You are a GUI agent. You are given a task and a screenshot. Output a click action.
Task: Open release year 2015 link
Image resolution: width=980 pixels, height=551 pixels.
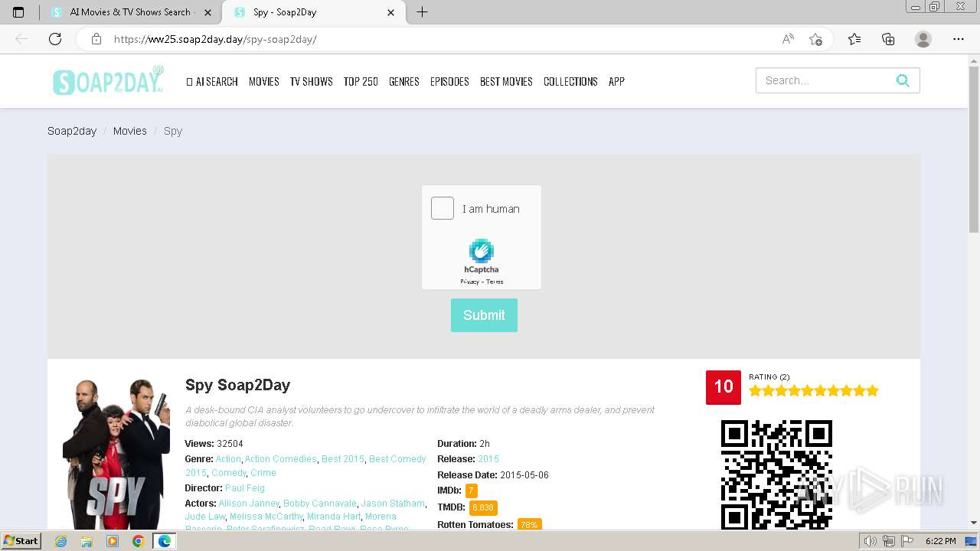pyautogui.click(x=488, y=459)
